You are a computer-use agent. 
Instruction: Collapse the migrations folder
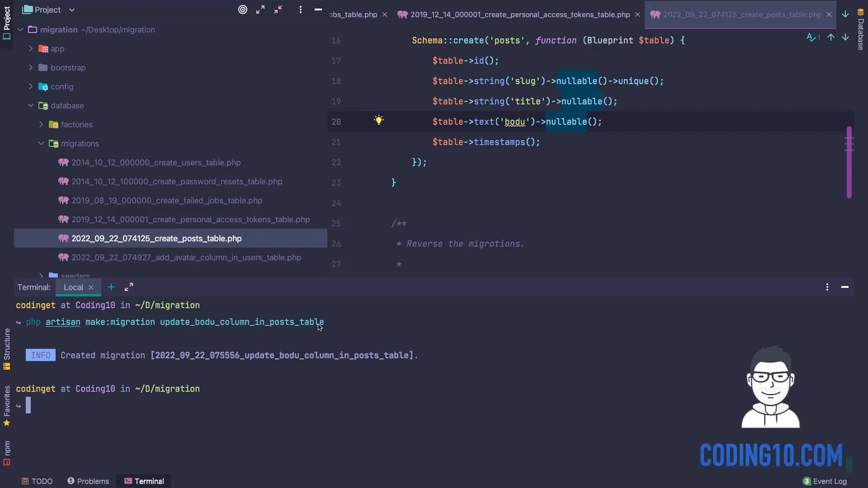(x=41, y=143)
